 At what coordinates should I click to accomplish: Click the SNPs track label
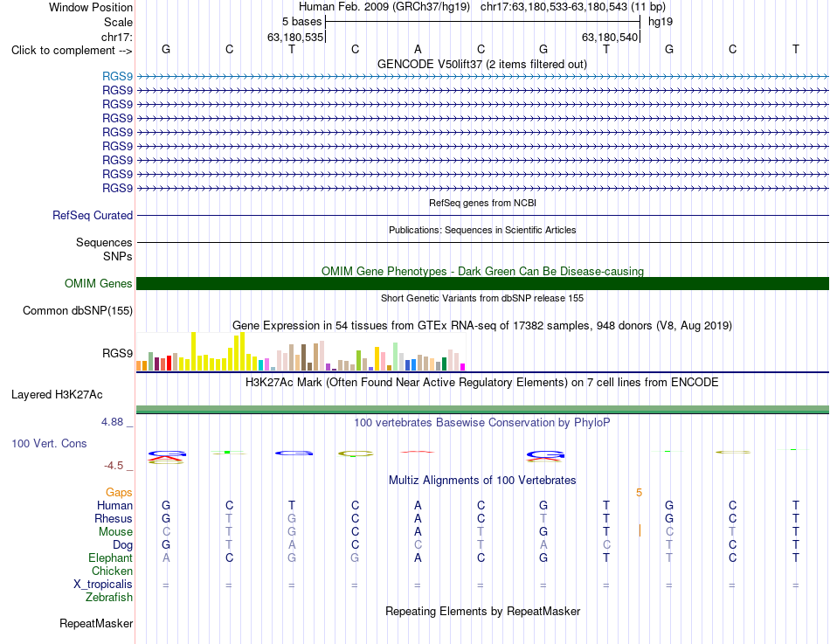click(118, 256)
